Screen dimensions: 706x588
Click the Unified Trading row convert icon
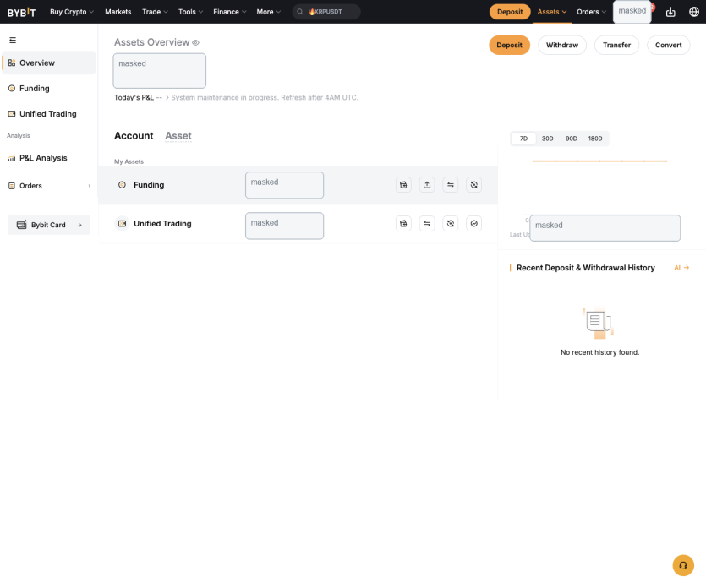tap(451, 224)
